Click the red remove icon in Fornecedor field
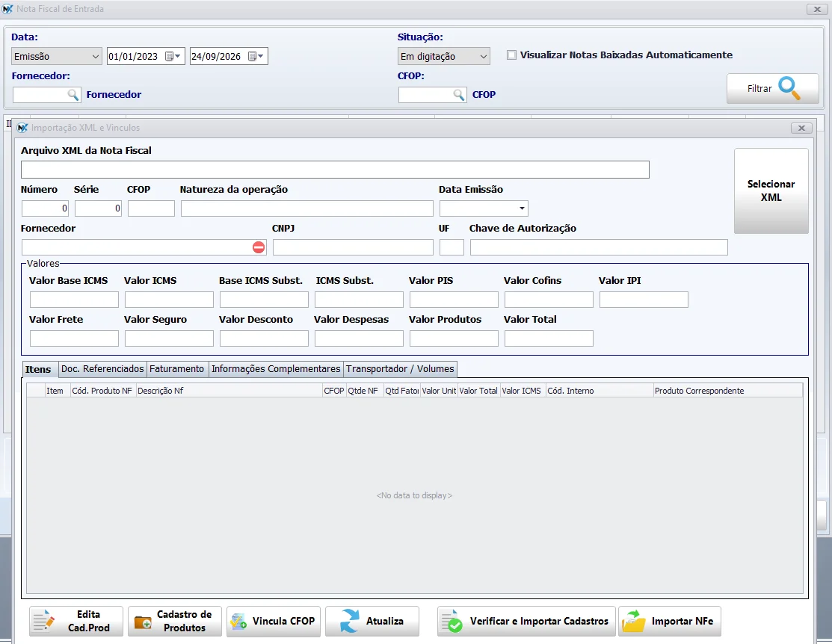Screen dimensions: 832x644 (x=259, y=247)
